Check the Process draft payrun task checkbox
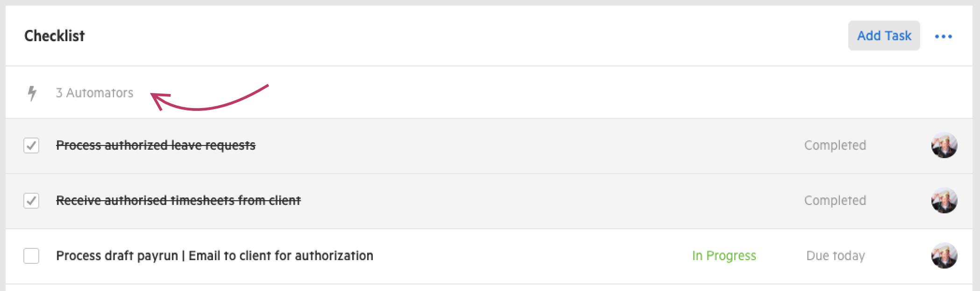This screenshot has width=980, height=291. [31, 256]
